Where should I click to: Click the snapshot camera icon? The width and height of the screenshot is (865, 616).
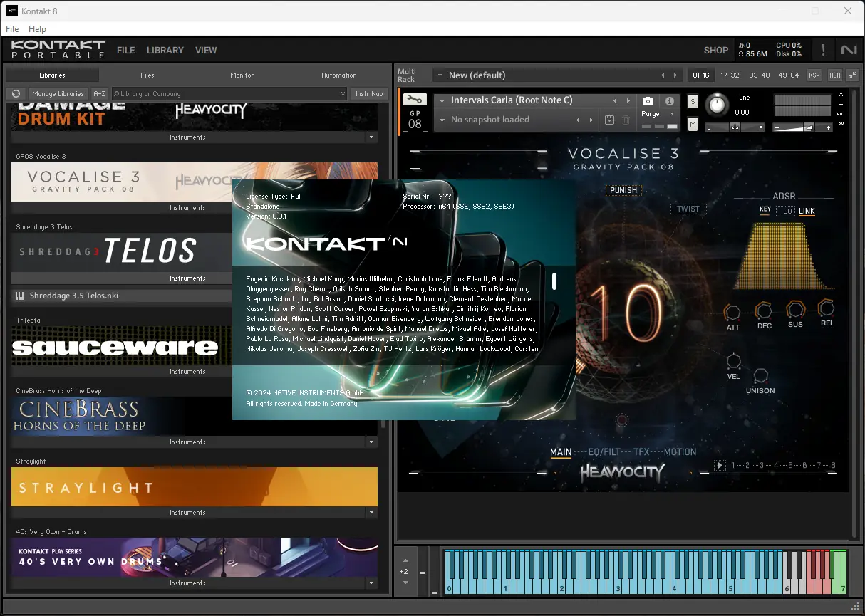pyautogui.click(x=648, y=101)
